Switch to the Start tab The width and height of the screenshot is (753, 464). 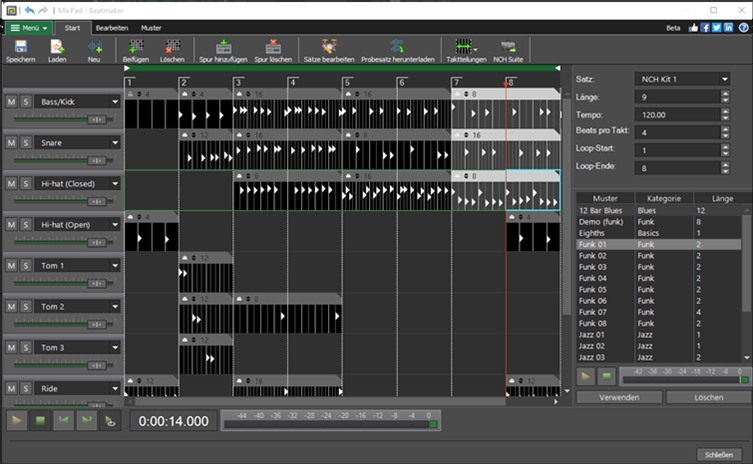pos(73,28)
